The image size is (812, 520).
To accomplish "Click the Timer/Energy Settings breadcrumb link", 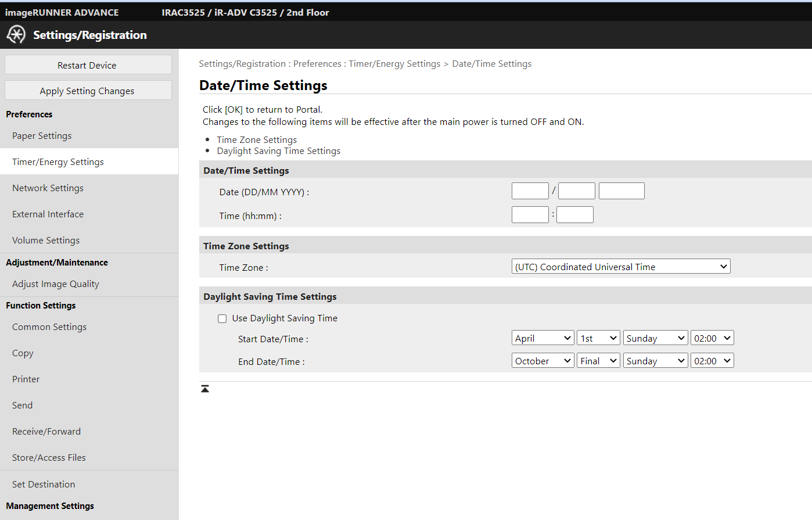I will (x=394, y=64).
